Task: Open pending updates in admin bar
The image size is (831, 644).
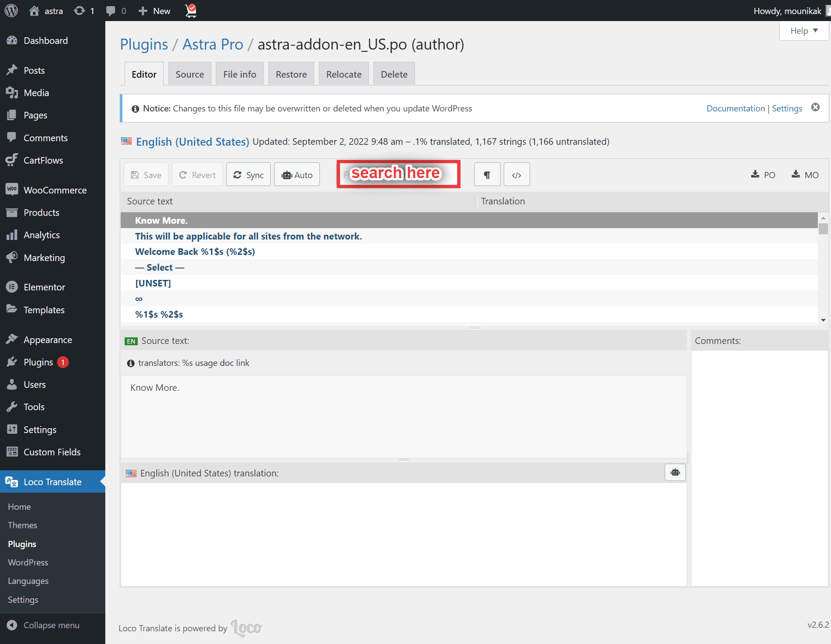Action: pos(84,11)
